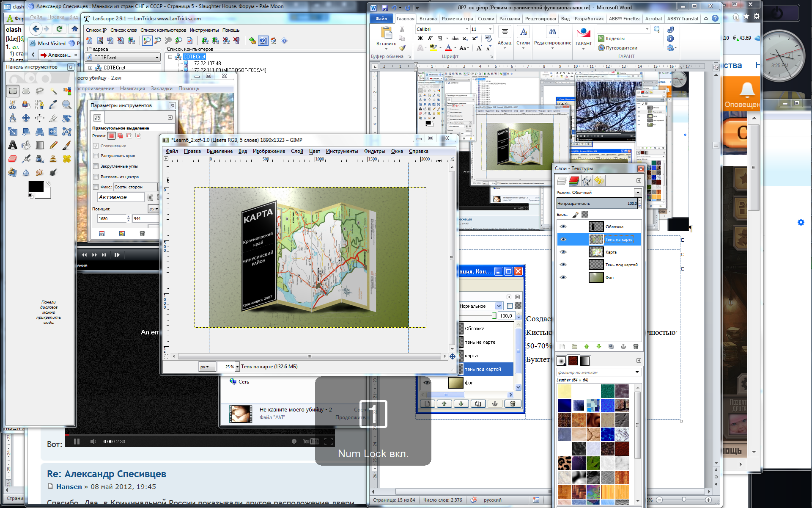
Task: Select the Heal tool
Action: tap(67, 159)
